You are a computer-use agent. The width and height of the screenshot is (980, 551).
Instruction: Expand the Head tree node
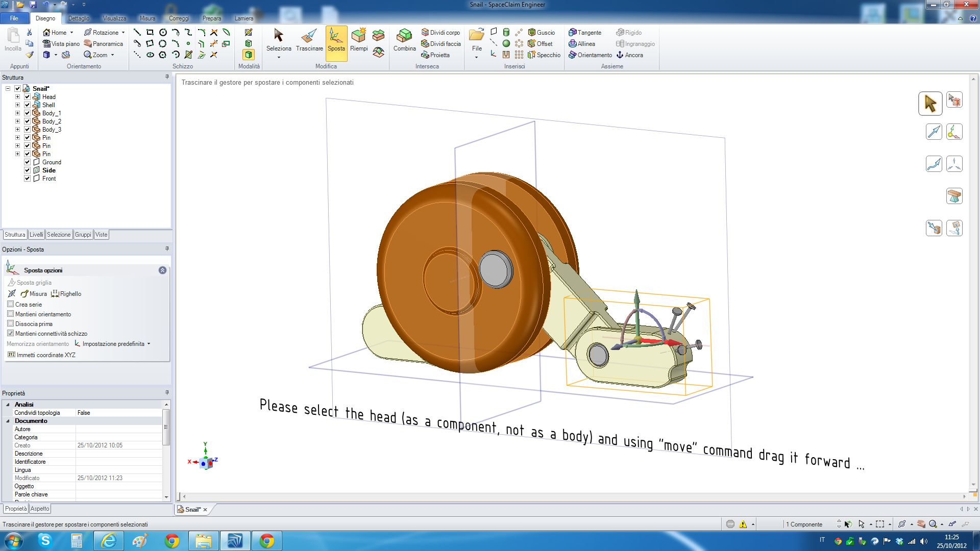click(18, 96)
